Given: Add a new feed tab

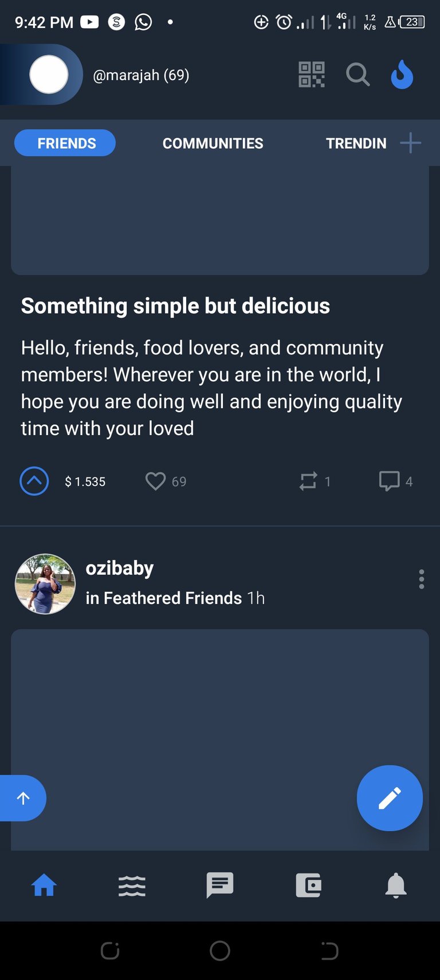Looking at the screenshot, I should pyautogui.click(x=410, y=143).
